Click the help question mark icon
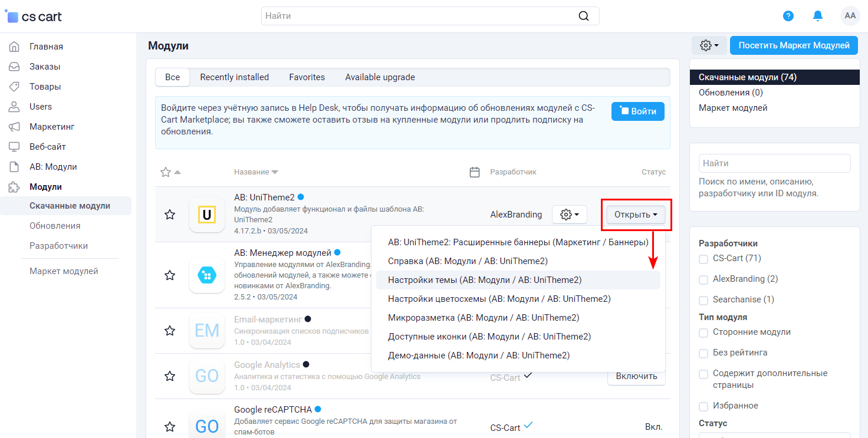868x438 pixels. (788, 16)
